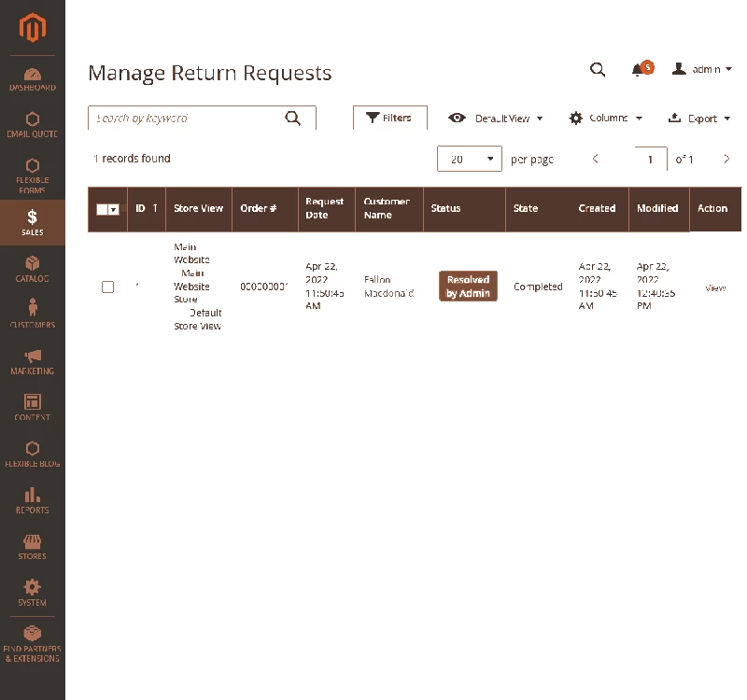Image resolution: width=747 pixels, height=700 pixels.
Task: Open Find Partners & Extensions
Action: pos(33,644)
